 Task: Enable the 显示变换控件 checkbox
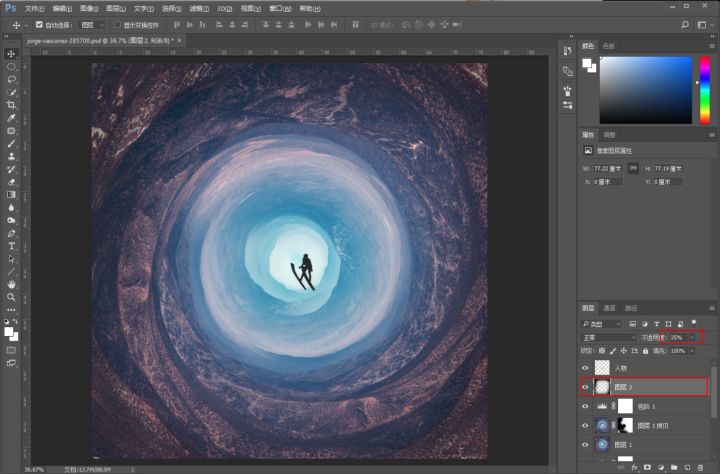tap(116, 24)
